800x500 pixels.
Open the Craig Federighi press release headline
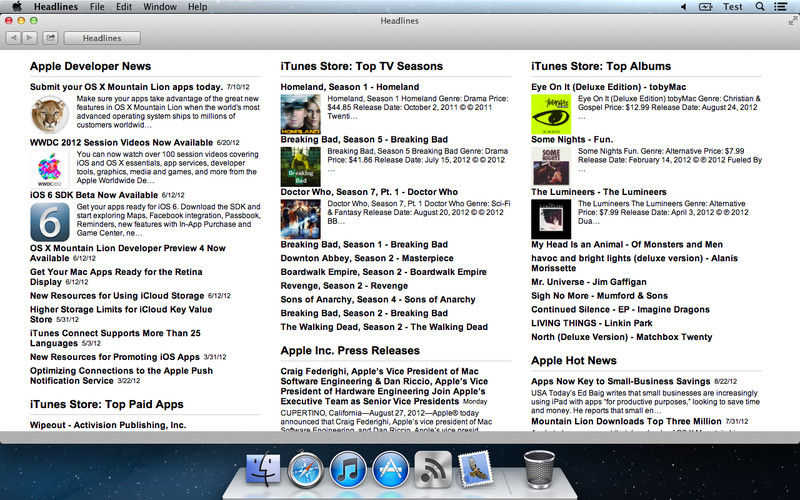pyautogui.click(x=384, y=386)
